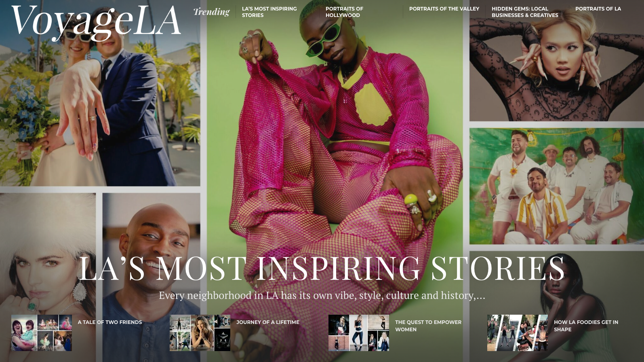Open LA's Most Inspiring Stories menu link

coord(269,12)
